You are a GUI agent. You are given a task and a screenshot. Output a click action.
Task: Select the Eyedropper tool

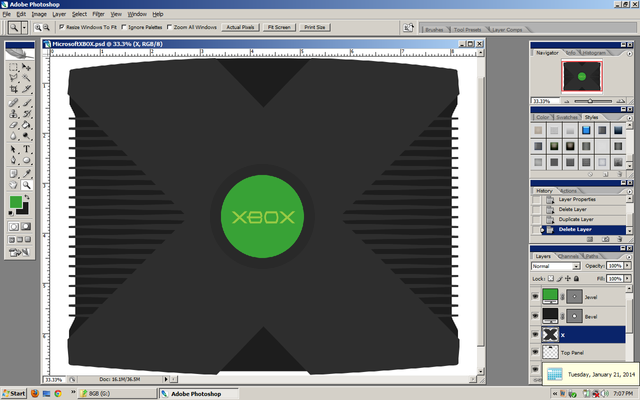(27, 174)
